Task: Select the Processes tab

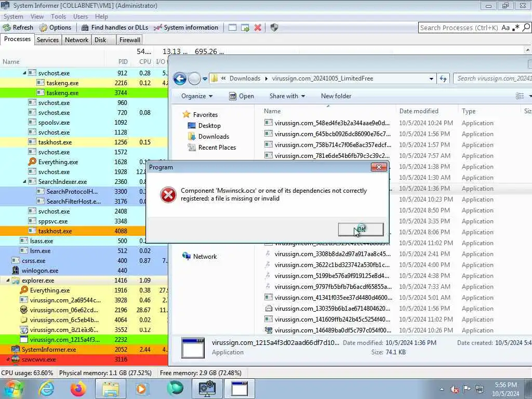Action: click(17, 39)
